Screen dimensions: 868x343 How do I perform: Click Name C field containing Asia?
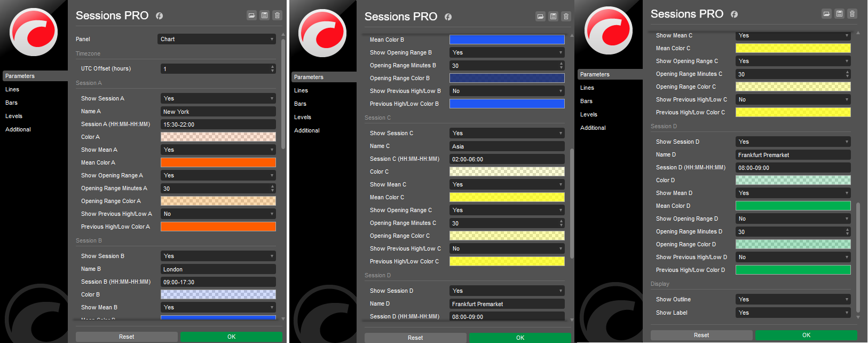(507, 146)
